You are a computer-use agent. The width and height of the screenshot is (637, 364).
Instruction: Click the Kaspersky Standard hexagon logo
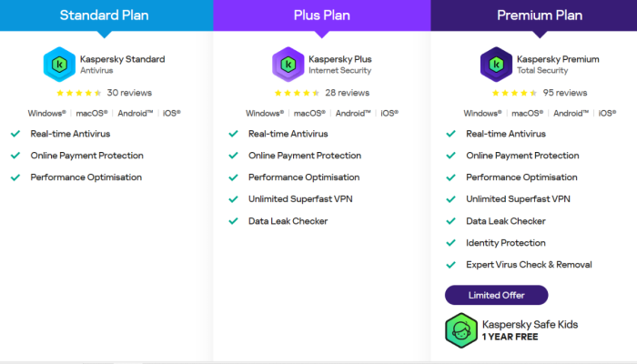click(x=59, y=65)
